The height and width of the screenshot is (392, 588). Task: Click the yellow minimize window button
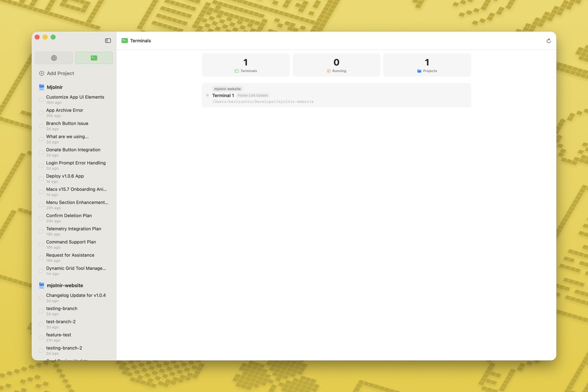pos(45,37)
